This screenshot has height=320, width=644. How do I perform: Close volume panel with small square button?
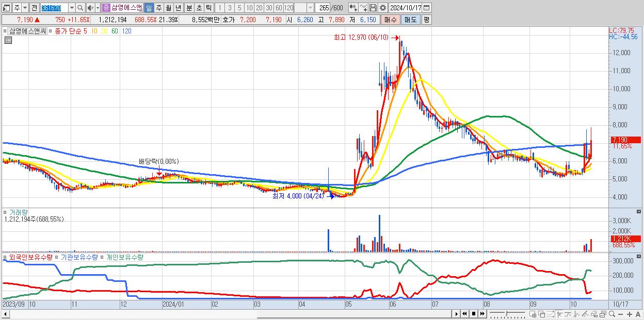click(x=639, y=211)
